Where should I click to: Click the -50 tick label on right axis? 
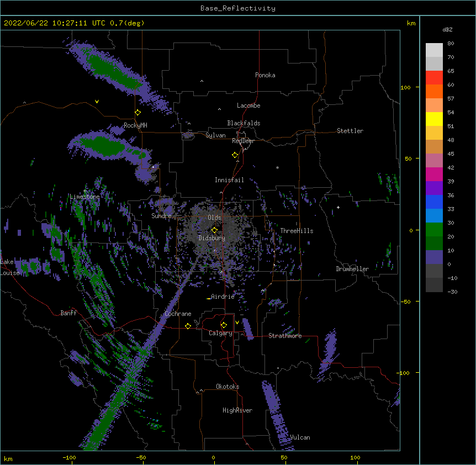click(x=405, y=302)
